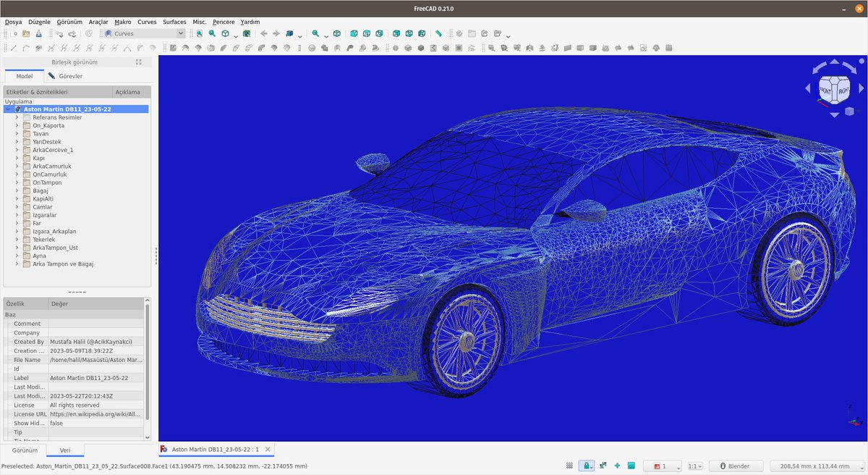The image size is (868, 475).
Task: Click the forward navigation arrow icon
Action: pos(276,33)
